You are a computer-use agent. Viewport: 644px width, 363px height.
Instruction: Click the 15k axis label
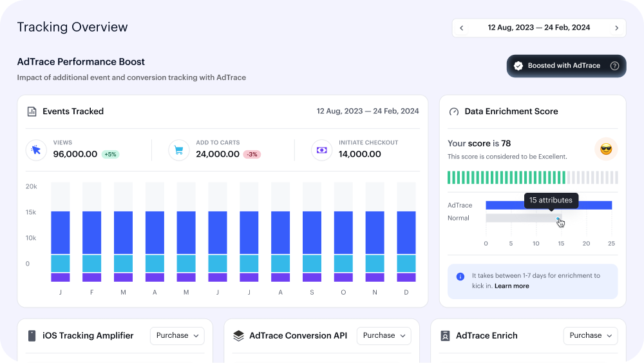(31, 212)
